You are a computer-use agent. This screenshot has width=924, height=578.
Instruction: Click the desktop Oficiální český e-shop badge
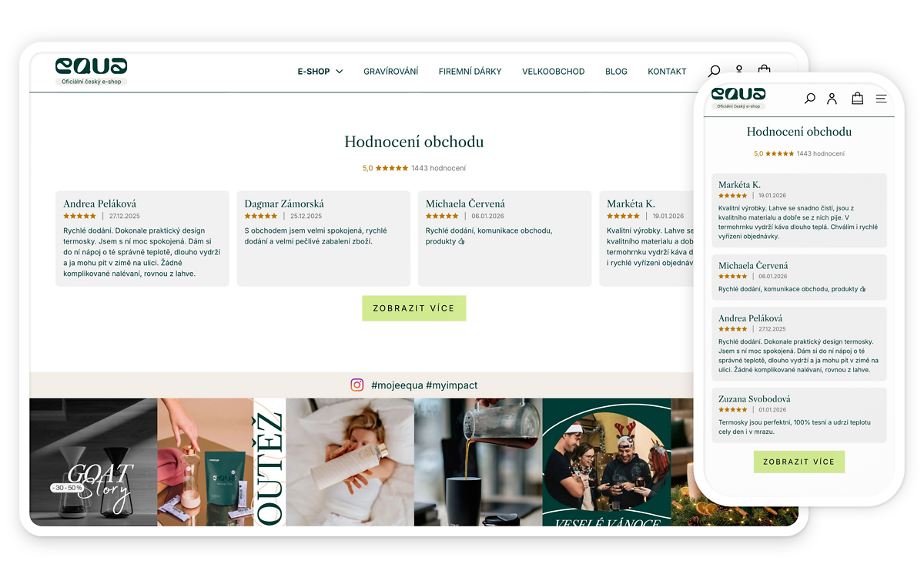[91, 82]
